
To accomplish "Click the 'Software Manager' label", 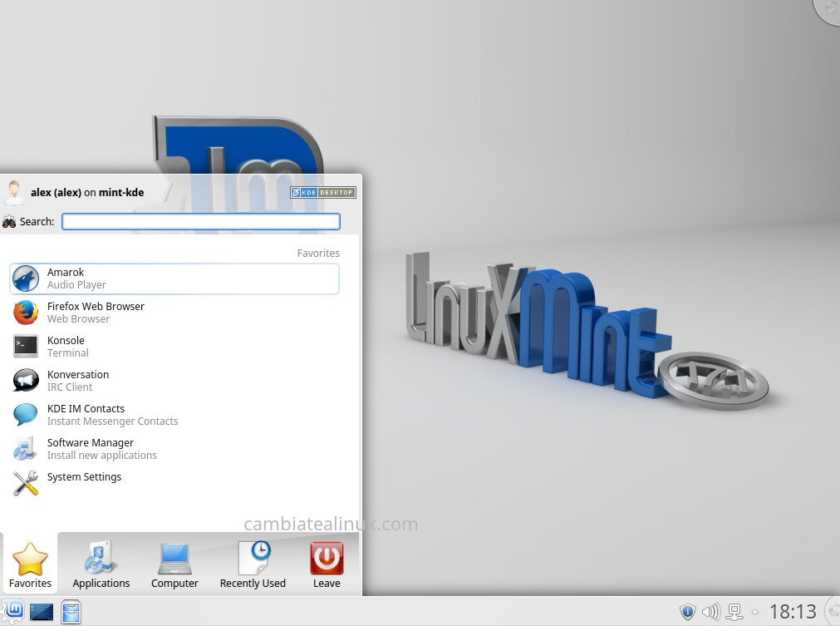I will [x=91, y=443].
